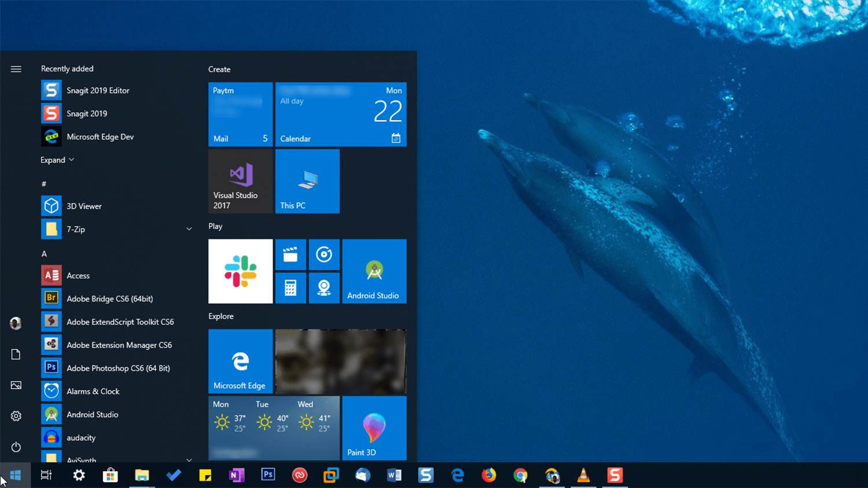Open the Start menu hamburger navigation
This screenshot has height=488, width=868.
coord(16,69)
